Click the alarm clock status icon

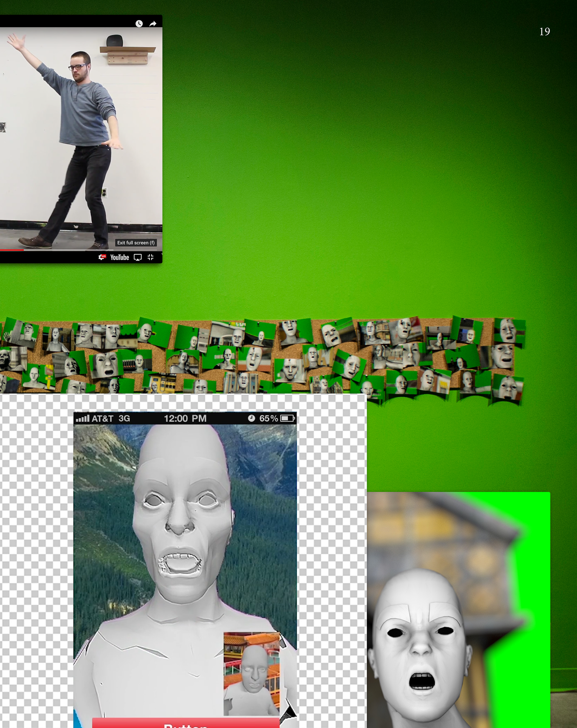(251, 418)
